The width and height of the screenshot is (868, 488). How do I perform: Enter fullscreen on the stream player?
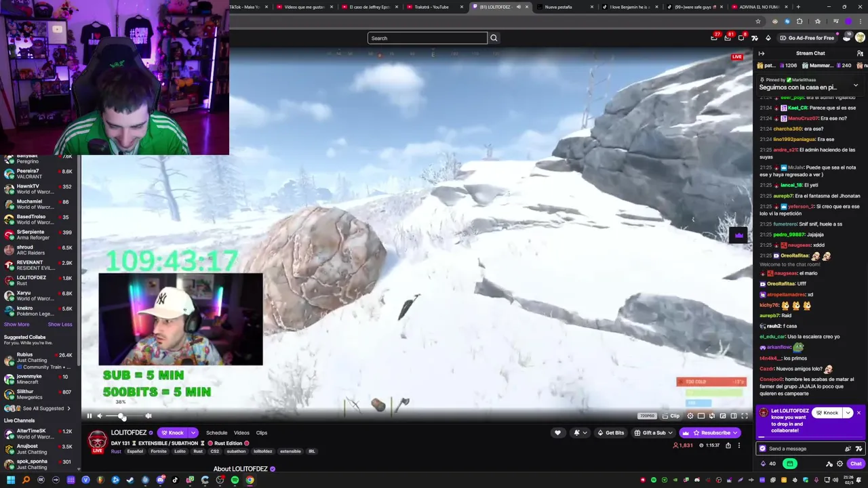[744, 416]
